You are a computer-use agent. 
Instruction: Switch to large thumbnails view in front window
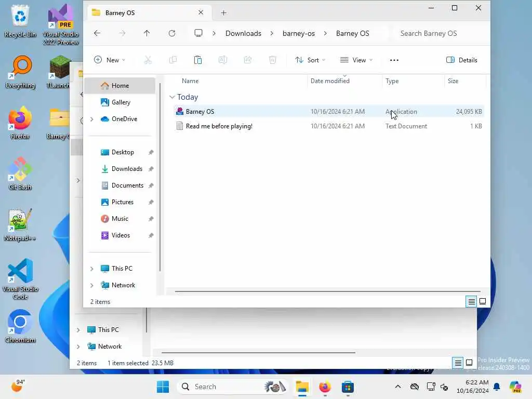(483, 301)
